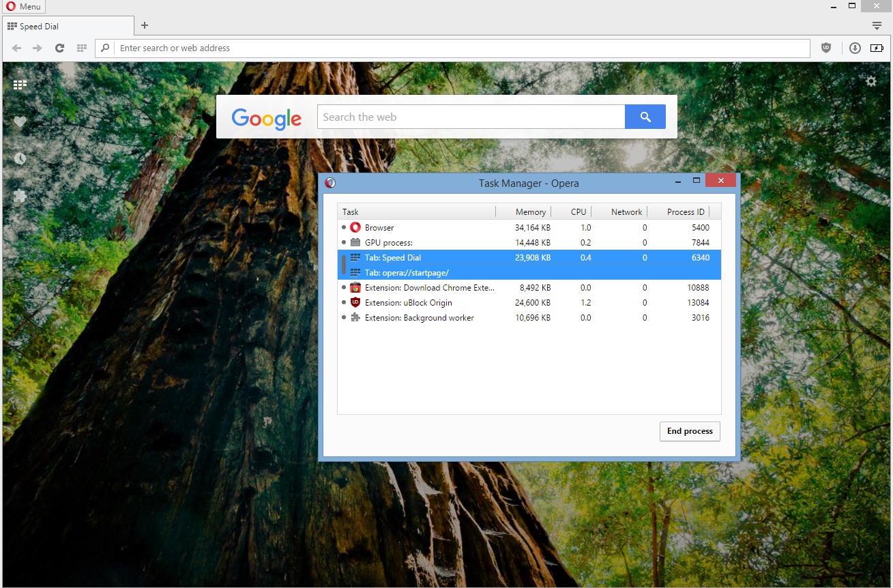The width and height of the screenshot is (893, 588).
Task: Click the Google logo on the start page
Action: 267,119
